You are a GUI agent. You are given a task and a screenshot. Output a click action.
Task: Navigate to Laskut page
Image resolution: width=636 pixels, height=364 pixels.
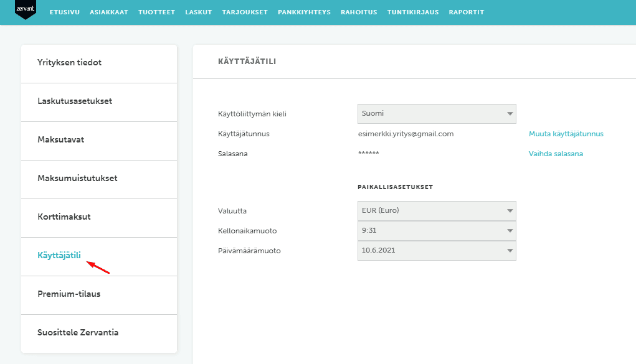(x=198, y=12)
